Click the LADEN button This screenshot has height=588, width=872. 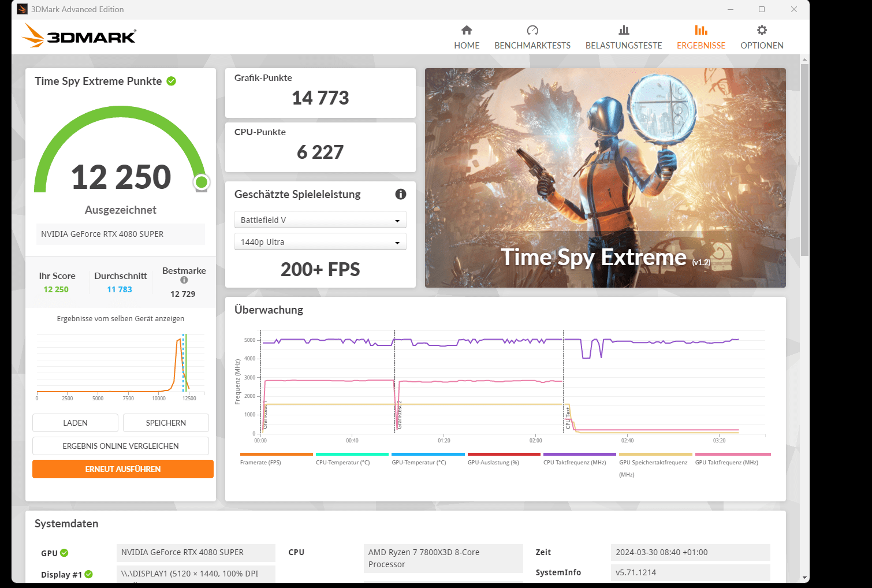coord(75,423)
